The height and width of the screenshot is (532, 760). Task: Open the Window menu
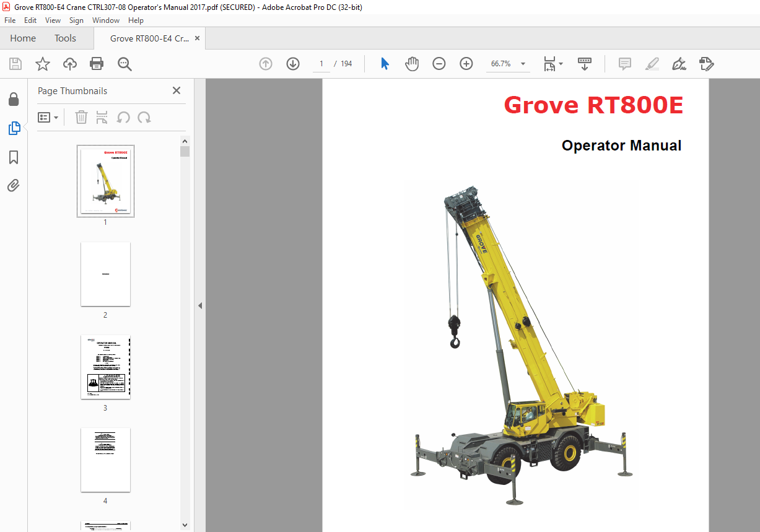tap(106, 20)
